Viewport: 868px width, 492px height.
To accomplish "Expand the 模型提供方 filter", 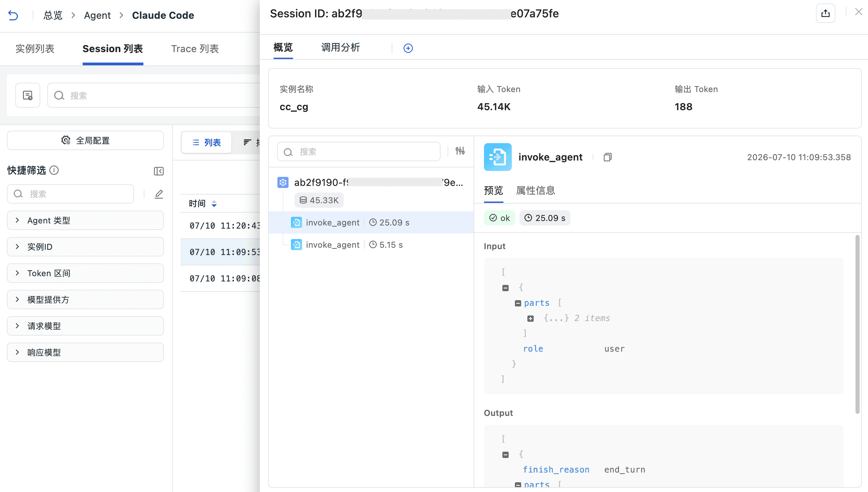I will [x=85, y=300].
